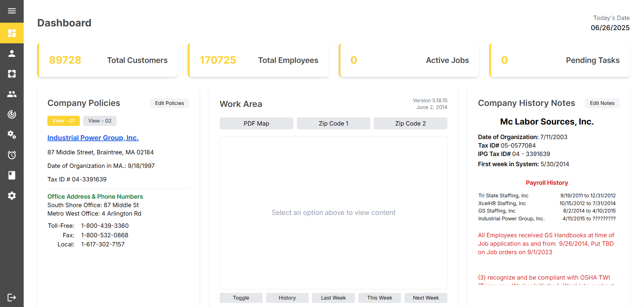Screen dimensions: 644x307
Task: Click the Metro West Office line
Action: [94, 214]
